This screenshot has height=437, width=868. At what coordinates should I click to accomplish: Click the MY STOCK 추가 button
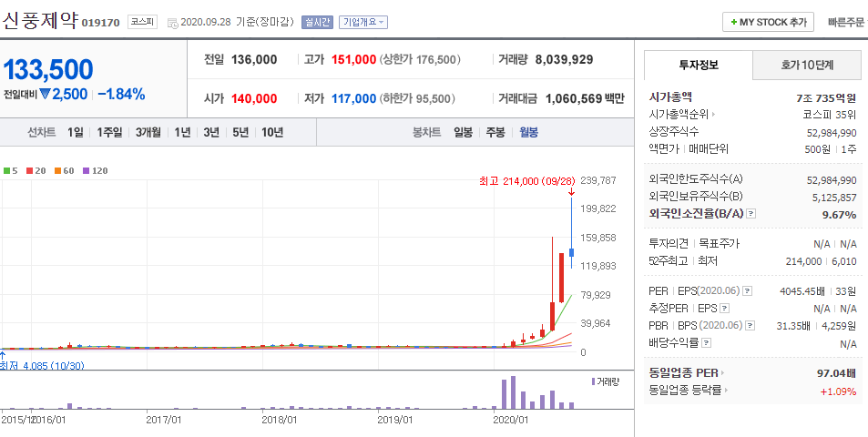point(768,22)
